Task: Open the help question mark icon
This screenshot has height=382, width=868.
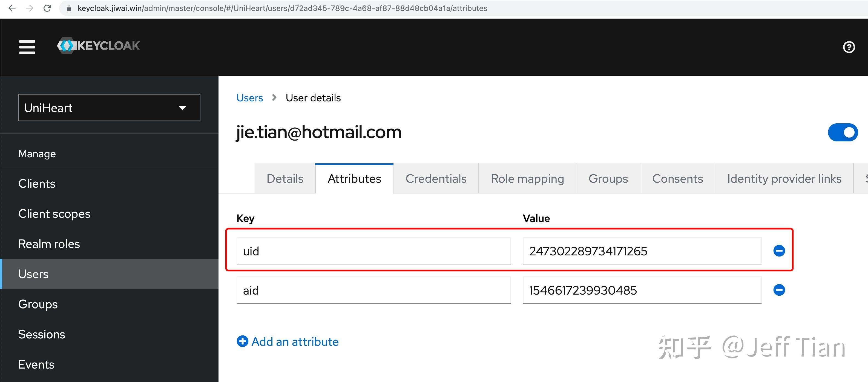Action: tap(849, 47)
